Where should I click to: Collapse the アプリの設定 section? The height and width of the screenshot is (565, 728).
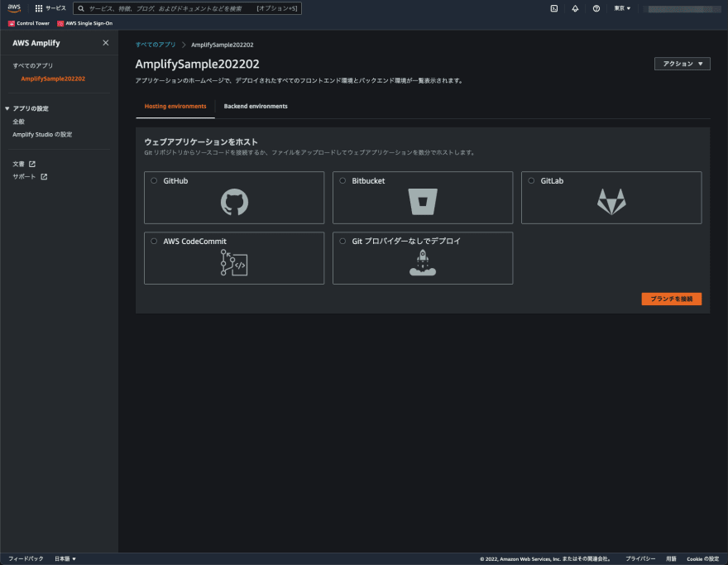[7, 108]
